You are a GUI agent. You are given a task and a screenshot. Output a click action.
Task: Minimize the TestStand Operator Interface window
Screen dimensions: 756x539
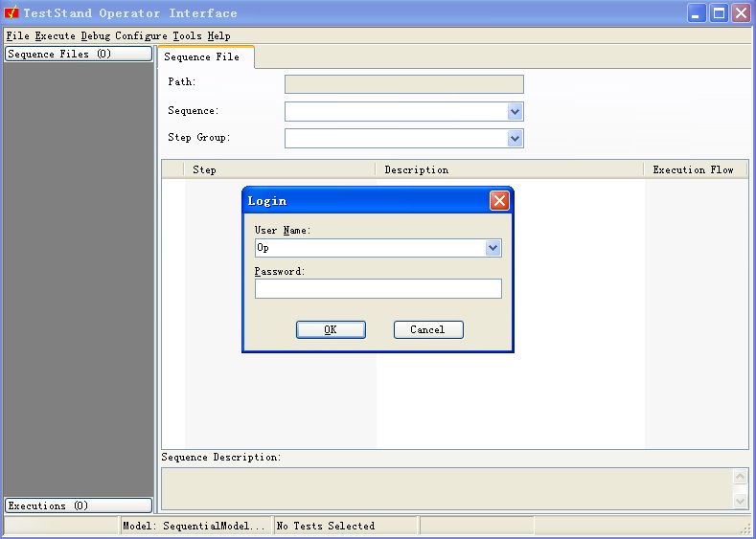point(697,13)
